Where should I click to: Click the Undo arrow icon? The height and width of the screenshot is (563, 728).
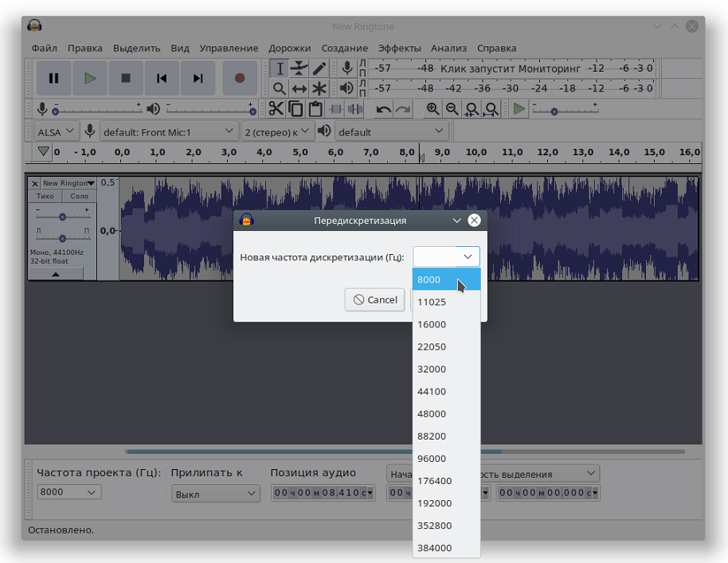[x=384, y=109]
